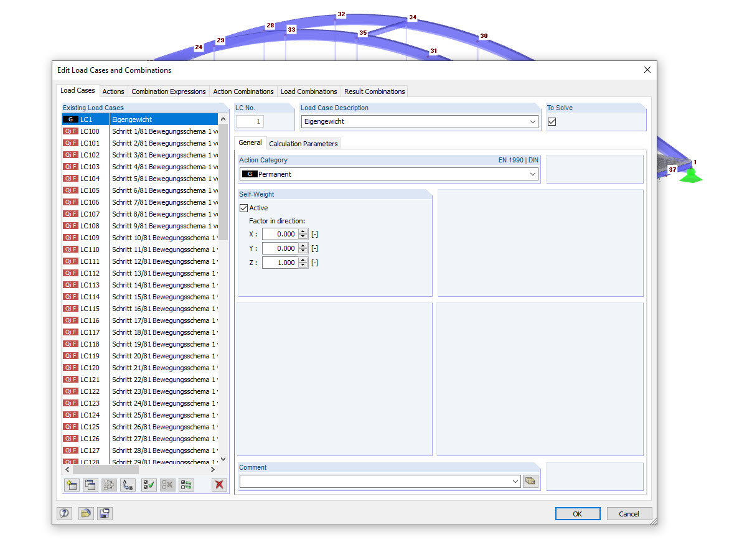Open the Comment multiple-entries icon

[x=530, y=481]
